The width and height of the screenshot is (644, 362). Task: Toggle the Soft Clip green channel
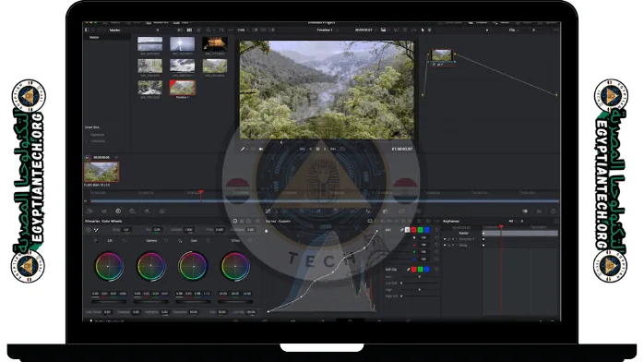tap(421, 269)
